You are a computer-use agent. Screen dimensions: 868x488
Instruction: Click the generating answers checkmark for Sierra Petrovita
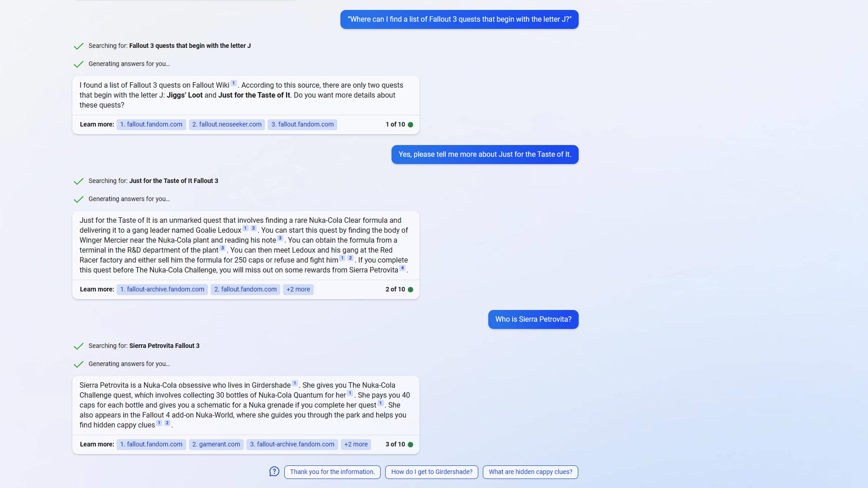click(78, 363)
